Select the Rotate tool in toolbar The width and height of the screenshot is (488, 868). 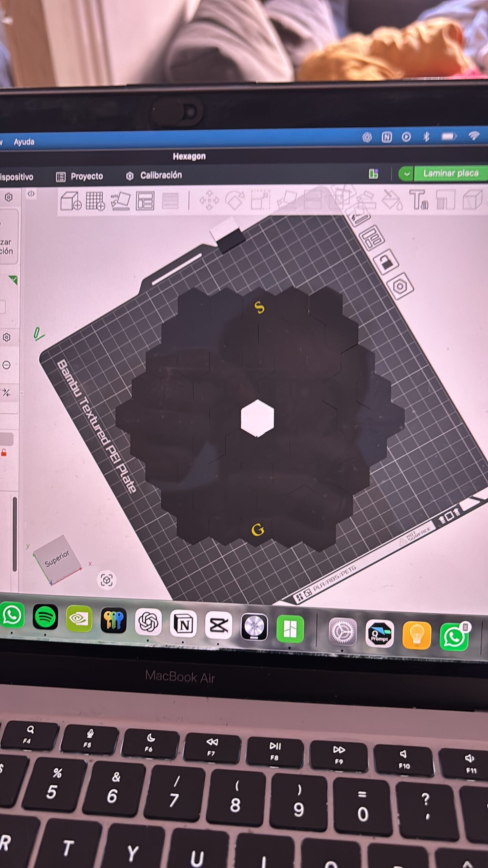click(x=235, y=200)
